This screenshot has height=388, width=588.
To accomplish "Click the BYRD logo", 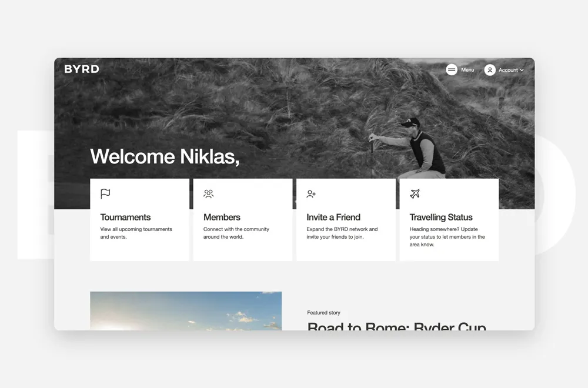I will tap(82, 69).
